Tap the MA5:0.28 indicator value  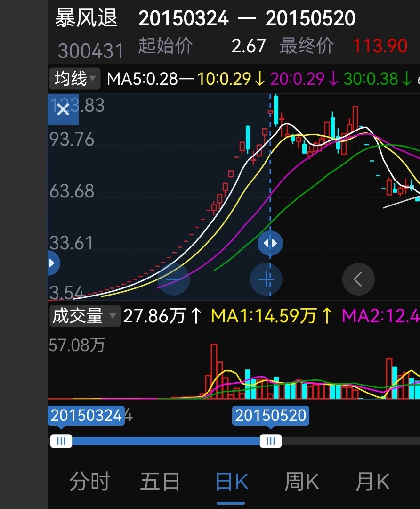click(x=142, y=79)
